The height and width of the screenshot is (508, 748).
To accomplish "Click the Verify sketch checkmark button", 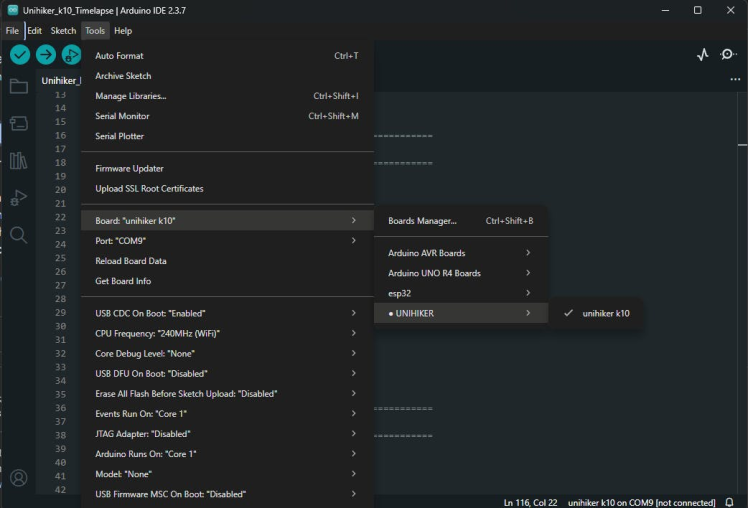I will pyautogui.click(x=20, y=55).
